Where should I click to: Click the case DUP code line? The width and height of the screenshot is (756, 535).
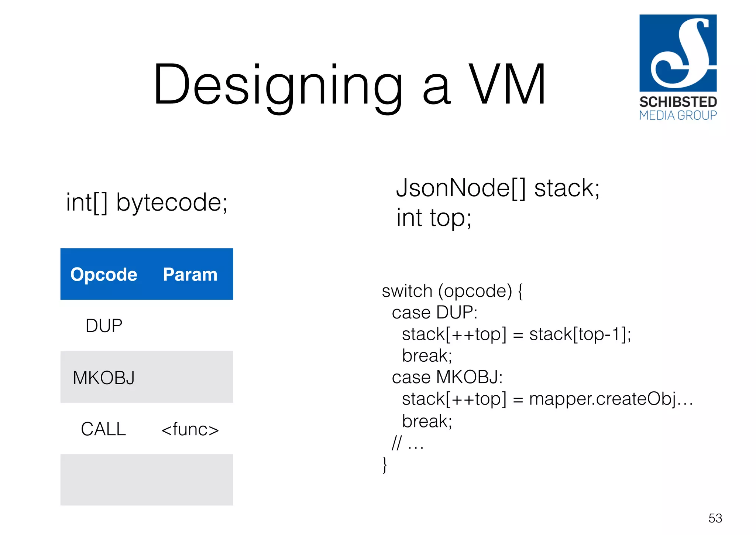pos(434,313)
